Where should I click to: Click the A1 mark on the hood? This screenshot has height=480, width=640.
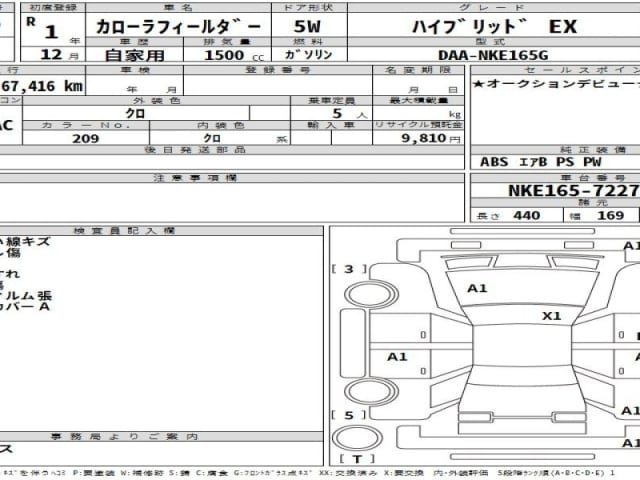[x=477, y=289]
